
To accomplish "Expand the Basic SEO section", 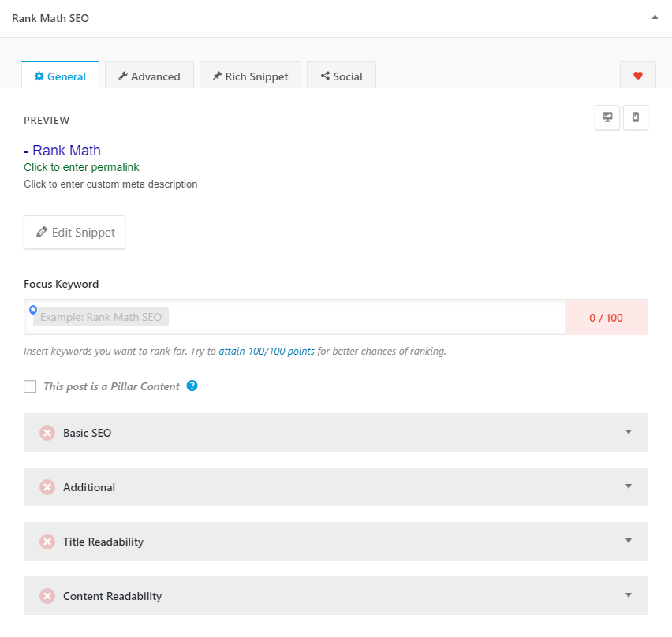I will (x=335, y=432).
